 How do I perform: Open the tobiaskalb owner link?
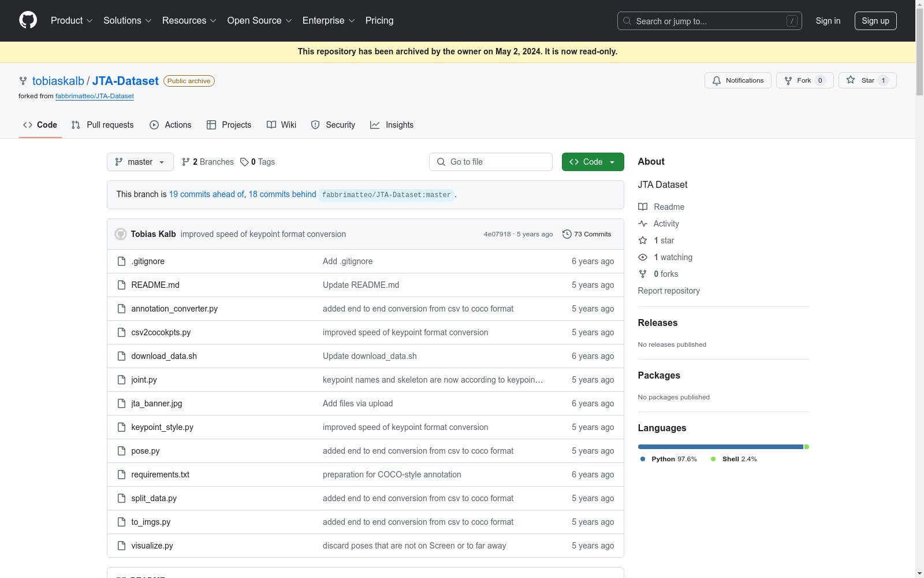[x=58, y=81]
